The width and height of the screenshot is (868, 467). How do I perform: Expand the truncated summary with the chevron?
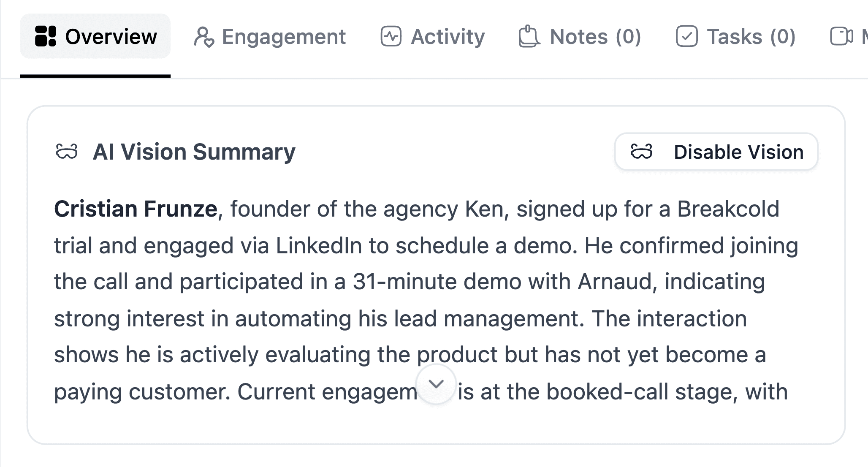436,384
